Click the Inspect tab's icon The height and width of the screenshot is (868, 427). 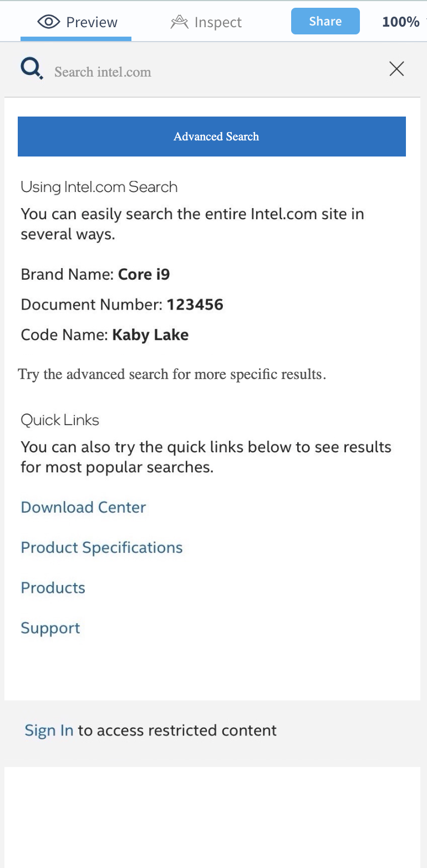click(x=179, y=22)
